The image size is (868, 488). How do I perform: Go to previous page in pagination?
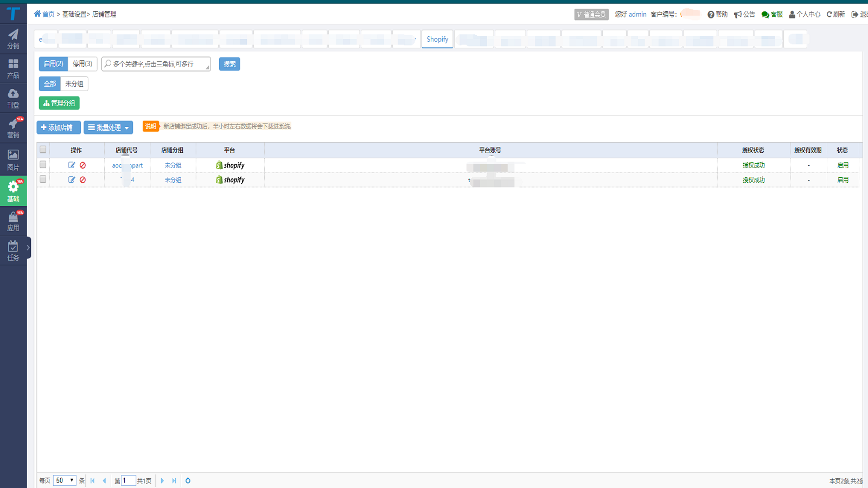[x=104, y=480]
